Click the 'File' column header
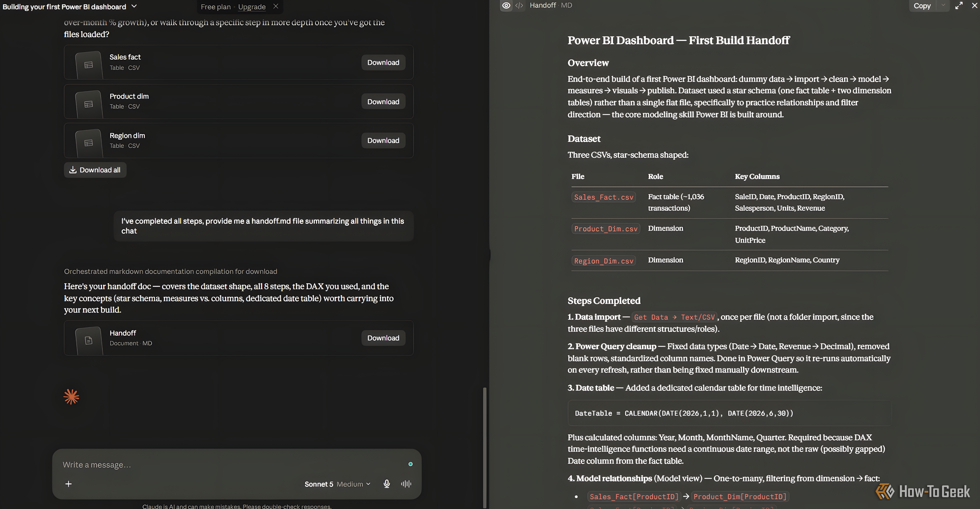The height and width of the screenshot is (509, 980). (578, 176)
